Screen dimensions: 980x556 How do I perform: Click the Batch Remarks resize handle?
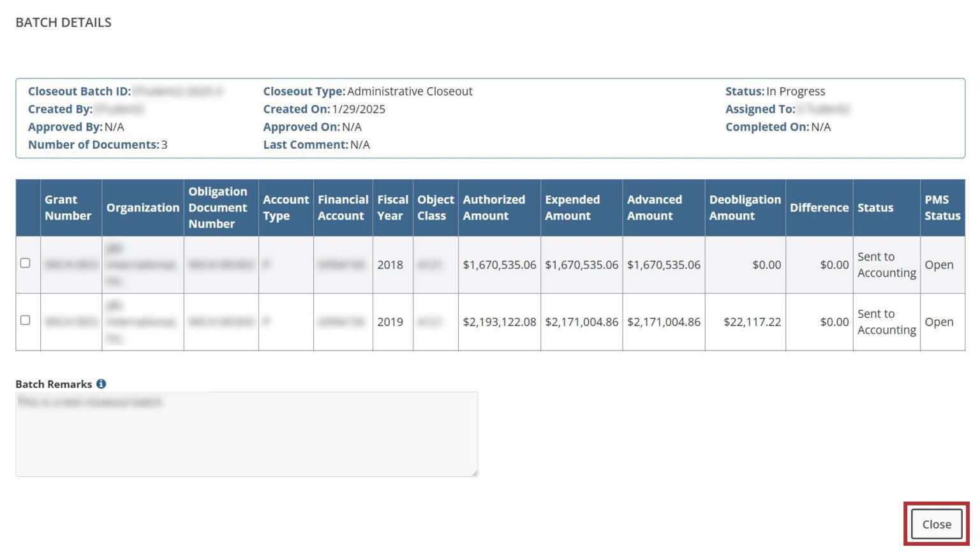pyautogui.click(x=475, y=473)
